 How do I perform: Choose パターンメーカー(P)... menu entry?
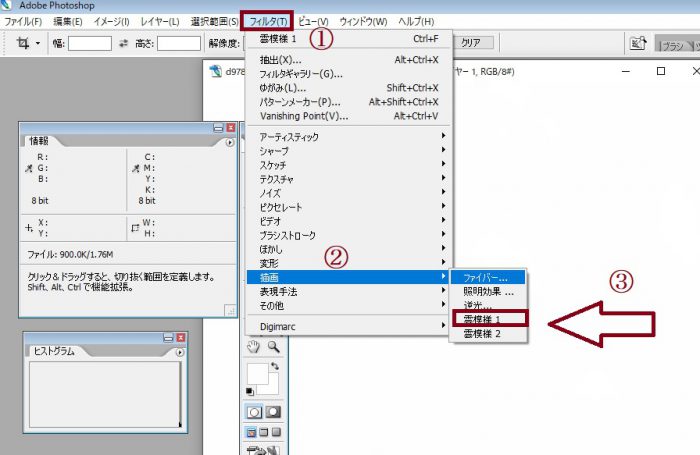coord(349,102)
